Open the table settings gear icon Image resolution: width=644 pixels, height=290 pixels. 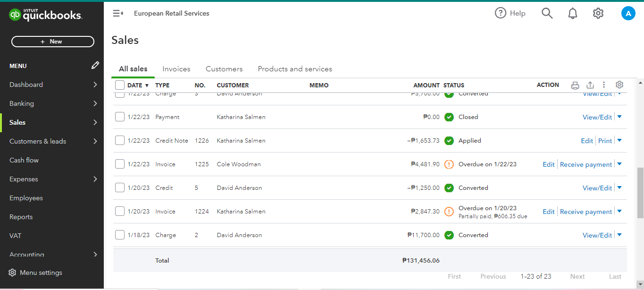point(619,85)
